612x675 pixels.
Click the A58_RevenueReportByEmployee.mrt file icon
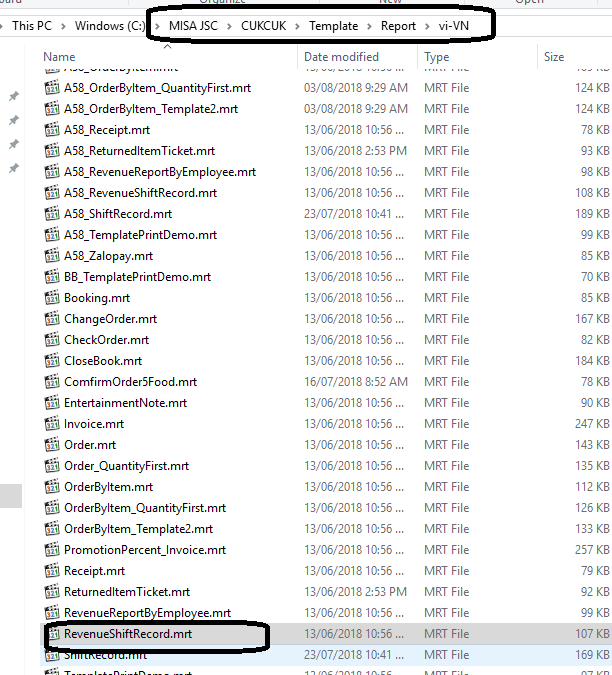click(x=52, y=172)
